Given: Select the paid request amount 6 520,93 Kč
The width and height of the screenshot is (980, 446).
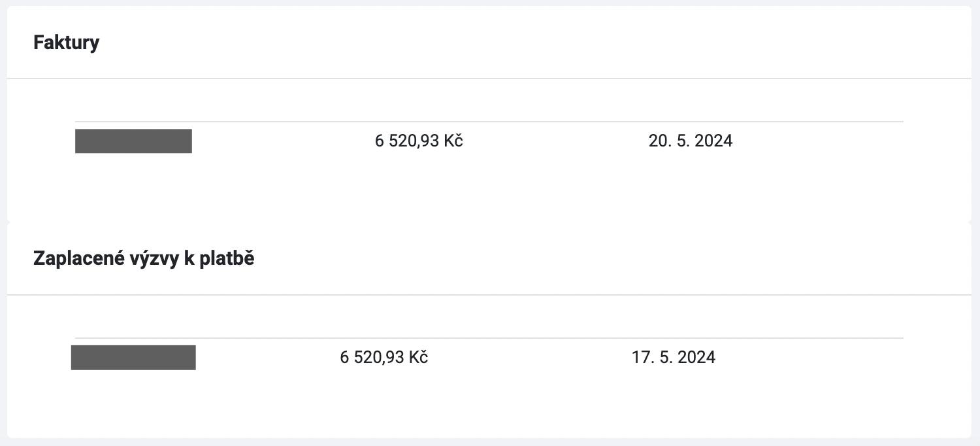Looking at the screenshot, I should [x=384, y=358].
